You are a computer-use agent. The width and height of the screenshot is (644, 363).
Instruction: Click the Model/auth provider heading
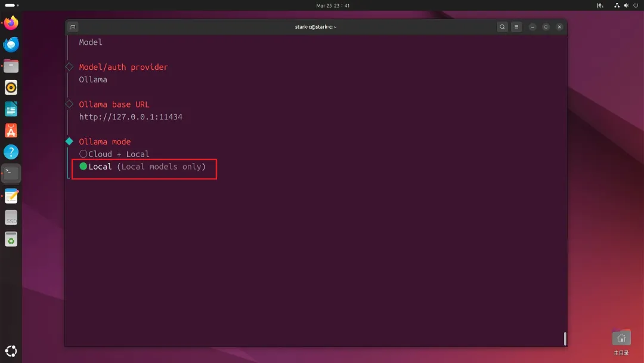click(x=123, y=67)
